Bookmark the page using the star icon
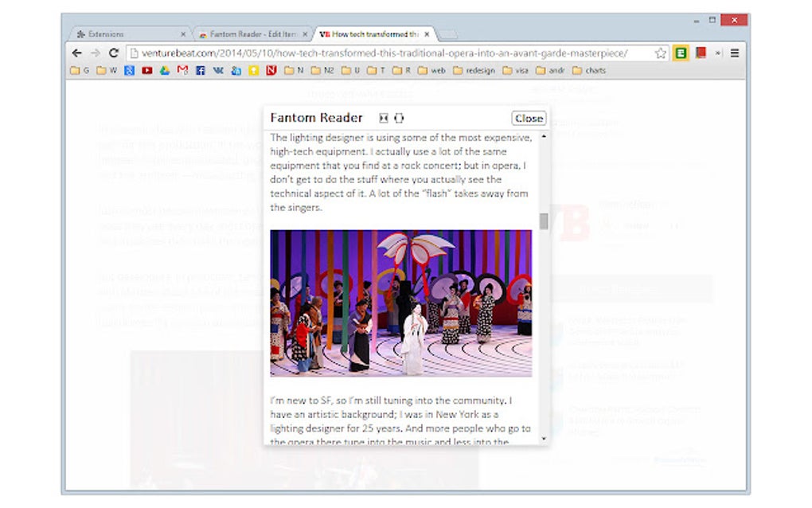This screenshot has height=508, width=812. pos(660,53)
